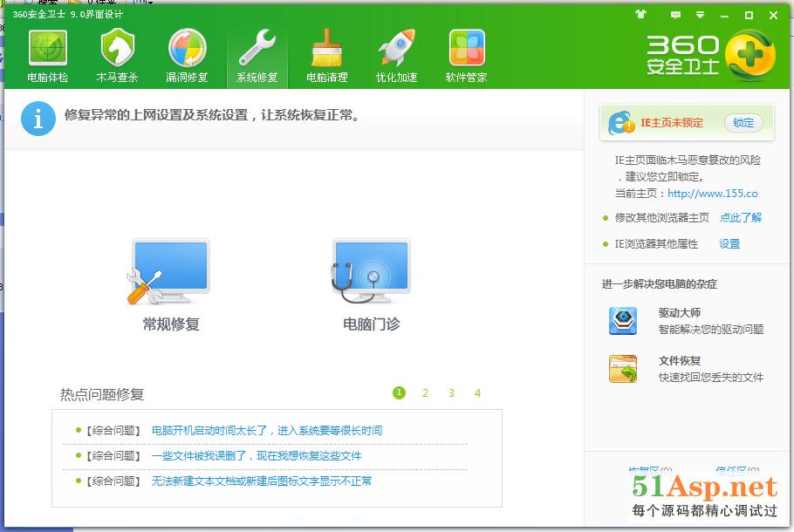Click 驱动大师 title text
This screenshot has width=794, height=532.
point(680,313)
